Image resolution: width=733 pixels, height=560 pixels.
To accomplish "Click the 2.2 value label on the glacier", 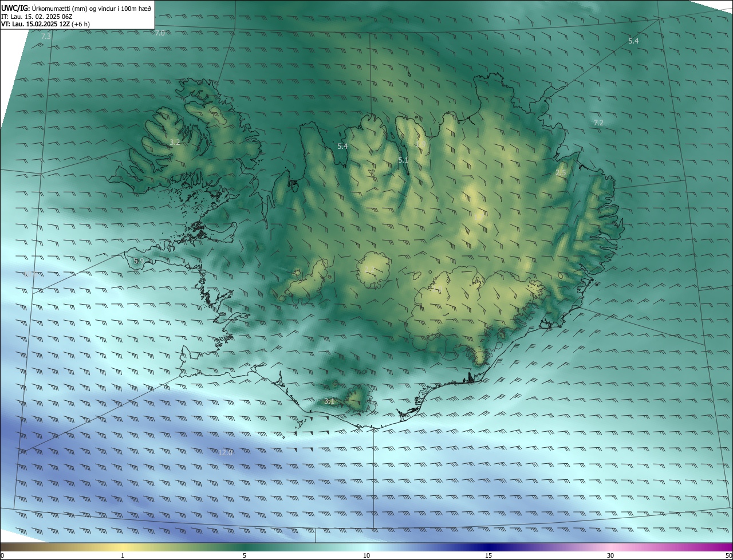I will click(369, 269).
